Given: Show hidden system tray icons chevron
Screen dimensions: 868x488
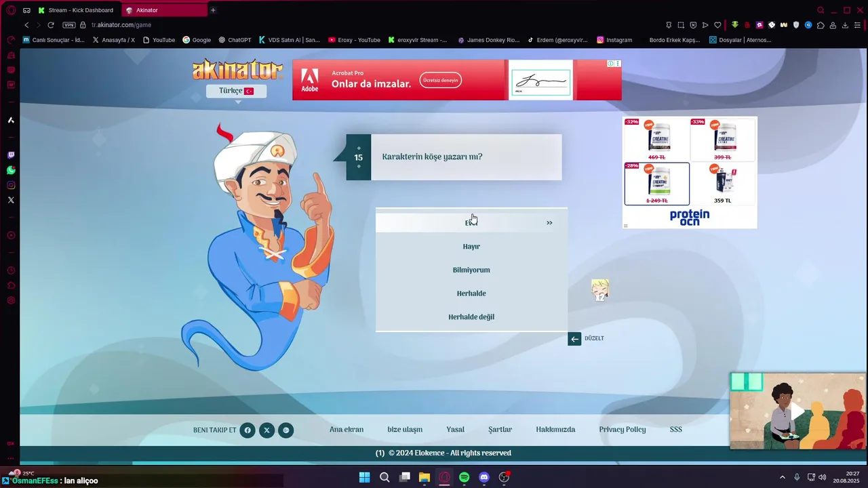Looking at the screenshot, I should [782, 477].
